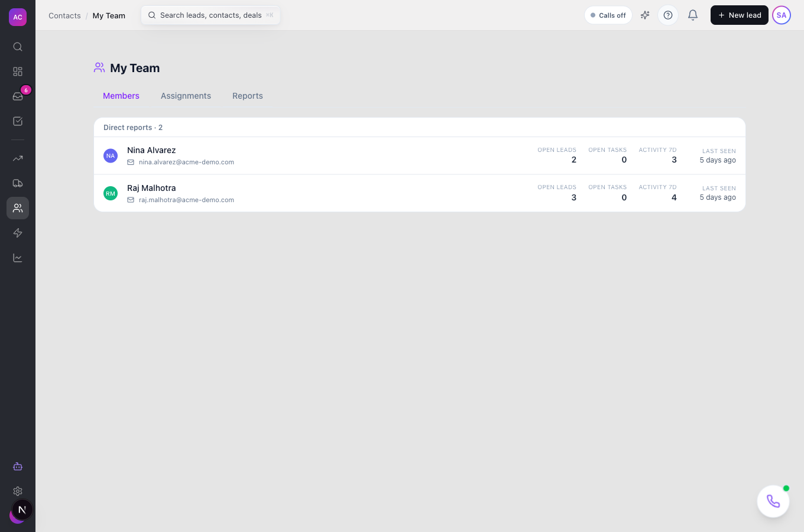Click nina.alvarez@acme-demo.com email

coord(186,162)
